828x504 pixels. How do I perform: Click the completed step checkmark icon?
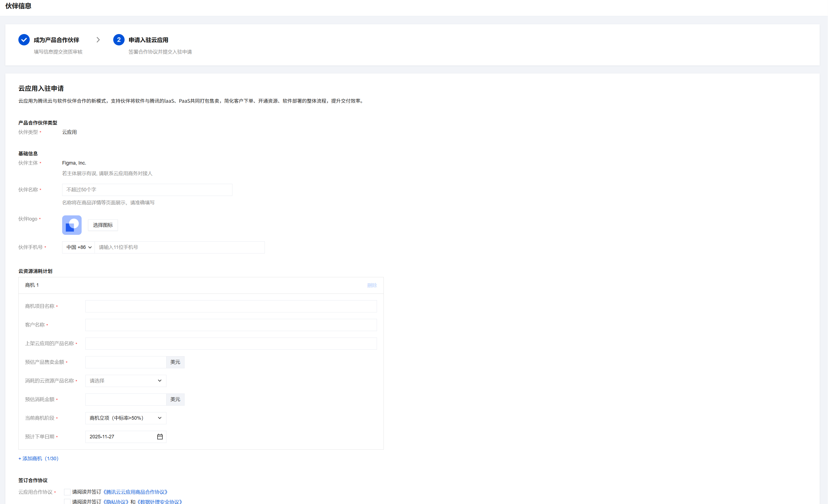(24, 40)
